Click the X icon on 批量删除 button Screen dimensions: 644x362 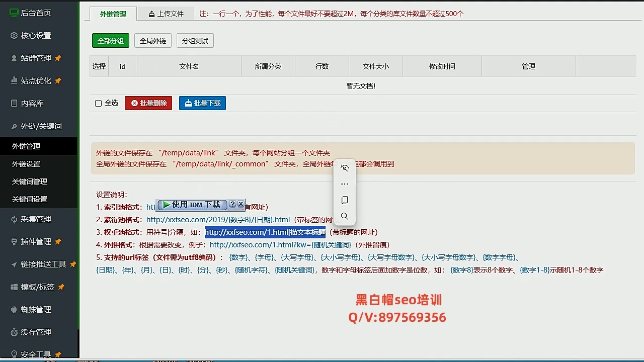[x=134, y=103]
